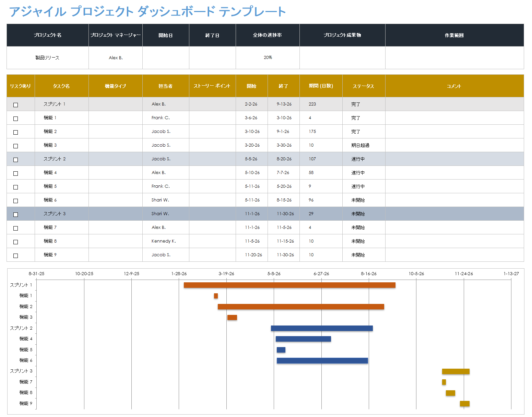The width and height of the screenshot is (532, 417).
Task: Select the 機能 6 blue Gantt bar
Action: coord(322,360)
